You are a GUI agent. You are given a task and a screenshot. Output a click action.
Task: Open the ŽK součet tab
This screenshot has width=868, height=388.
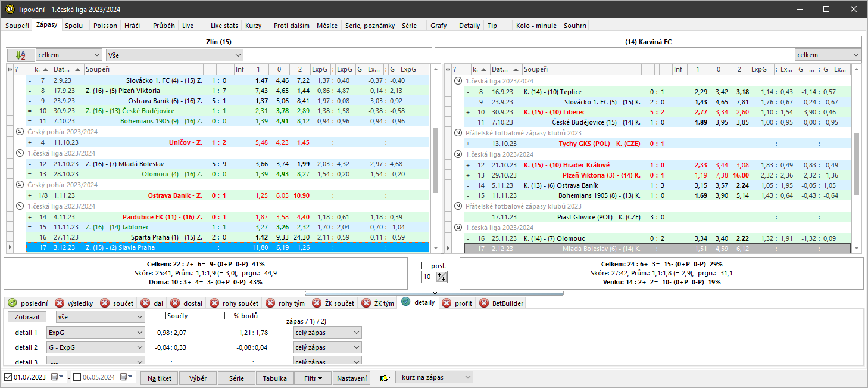pos(334,303)
